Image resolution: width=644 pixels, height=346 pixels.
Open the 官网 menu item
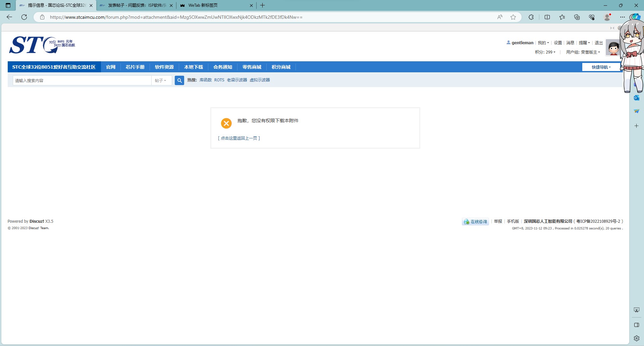coord(111,67)
